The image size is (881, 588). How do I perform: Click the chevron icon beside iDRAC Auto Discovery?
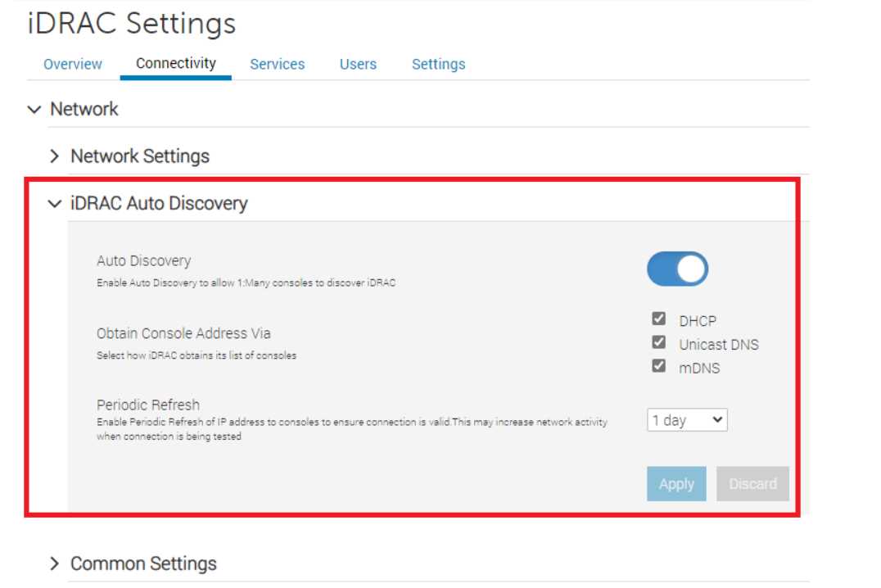click(55, 204)
